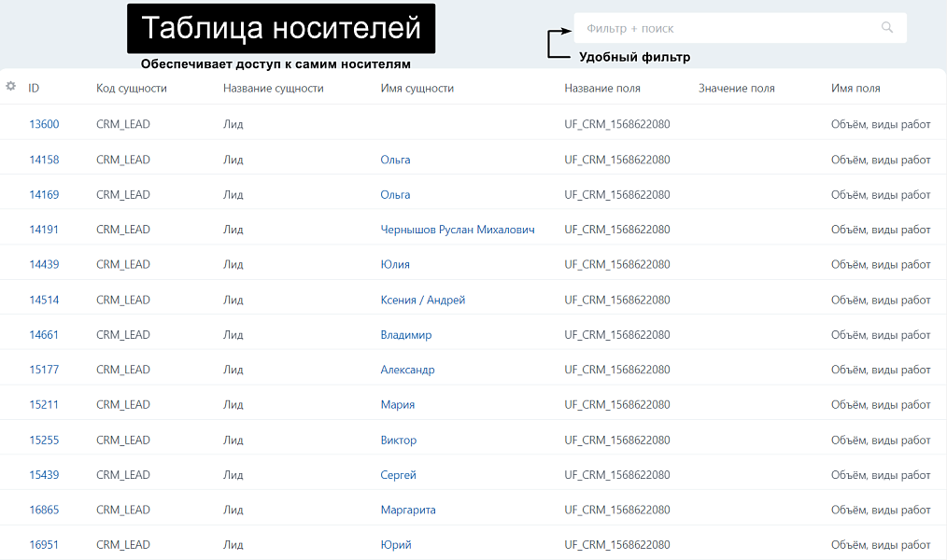Viewport: 947px width, 560px height.
Task: Open the grid settings gear icon
Action: (10, 86)
